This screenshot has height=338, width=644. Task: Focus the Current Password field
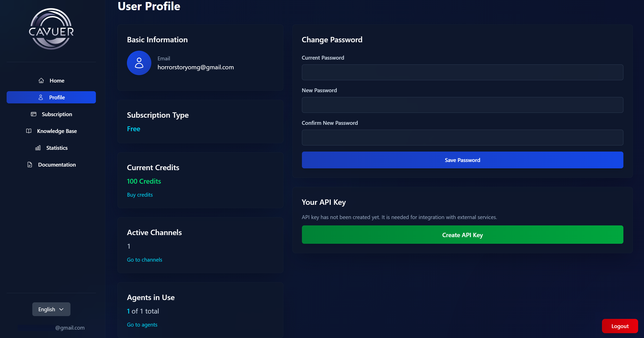pyautogui.click(x=462, y=72)
